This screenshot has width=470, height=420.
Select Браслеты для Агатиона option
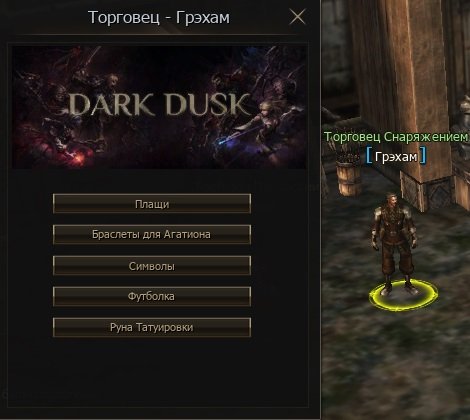[152, 234]
